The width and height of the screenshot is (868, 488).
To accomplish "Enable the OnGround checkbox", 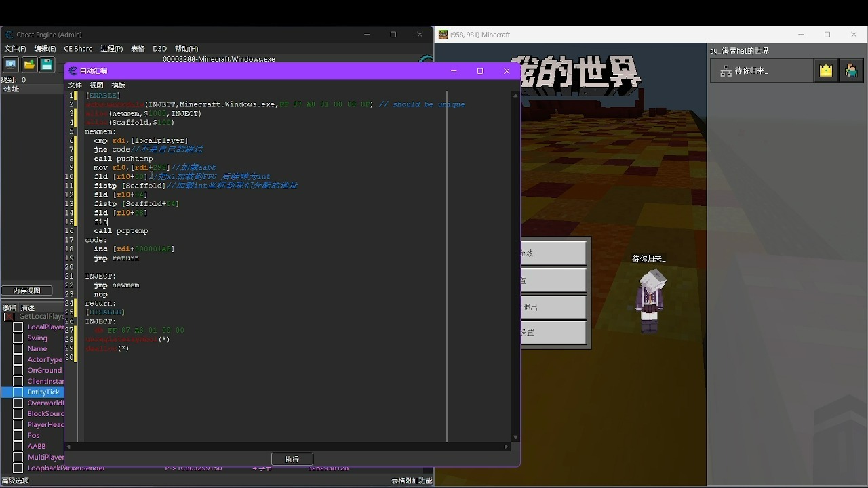I will coord(18,371).
